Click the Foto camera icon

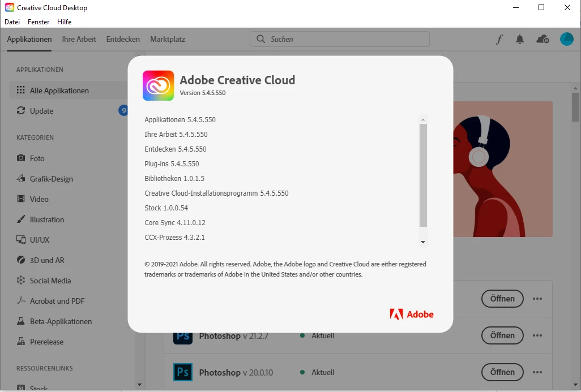coord(21,158)
